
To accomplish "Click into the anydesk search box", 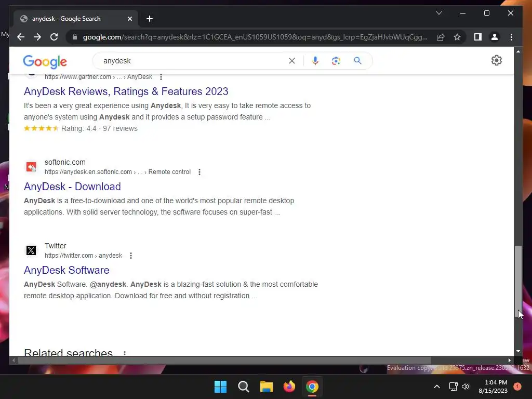I will tap(193, 61).
